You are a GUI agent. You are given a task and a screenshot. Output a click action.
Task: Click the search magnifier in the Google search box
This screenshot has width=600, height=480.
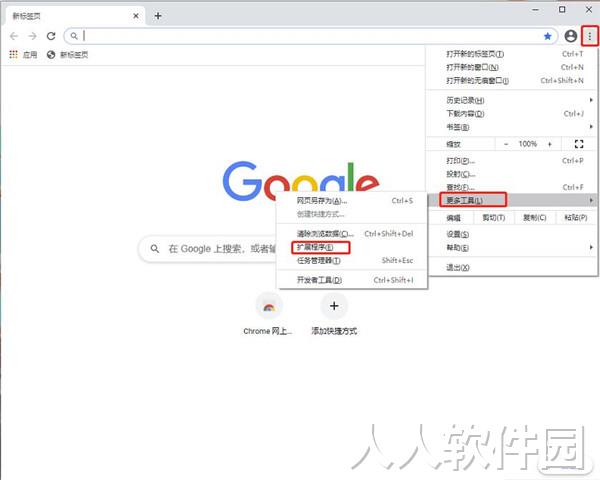155,249
